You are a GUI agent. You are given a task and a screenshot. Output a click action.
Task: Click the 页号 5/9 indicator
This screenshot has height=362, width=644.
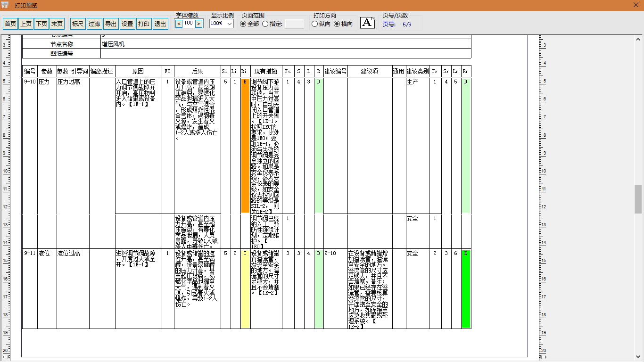click(397, 25)
